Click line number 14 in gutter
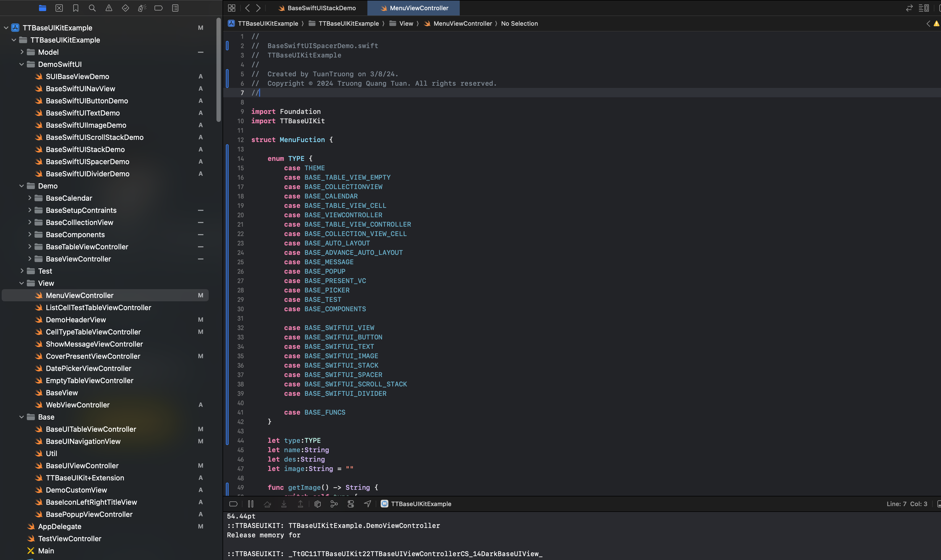 240,158
